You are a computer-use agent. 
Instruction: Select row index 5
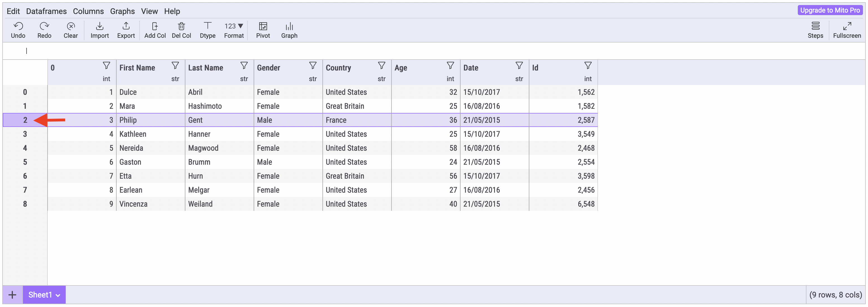[25, 162]
